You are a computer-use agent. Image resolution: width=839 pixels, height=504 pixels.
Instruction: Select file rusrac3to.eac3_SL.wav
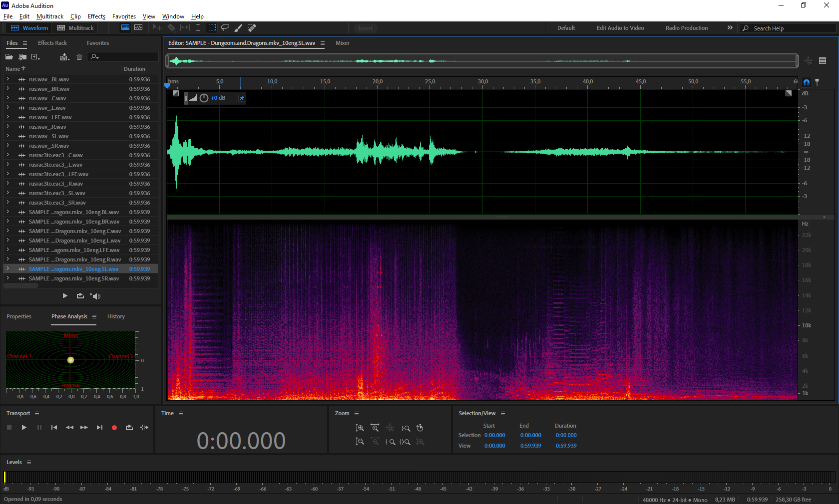click(x=80, y=193)
